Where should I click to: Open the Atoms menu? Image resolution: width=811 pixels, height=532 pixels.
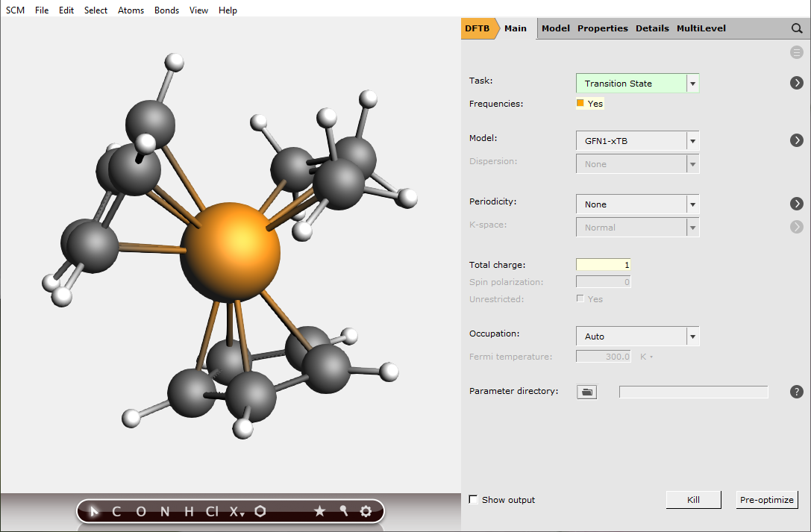[131, 10]
